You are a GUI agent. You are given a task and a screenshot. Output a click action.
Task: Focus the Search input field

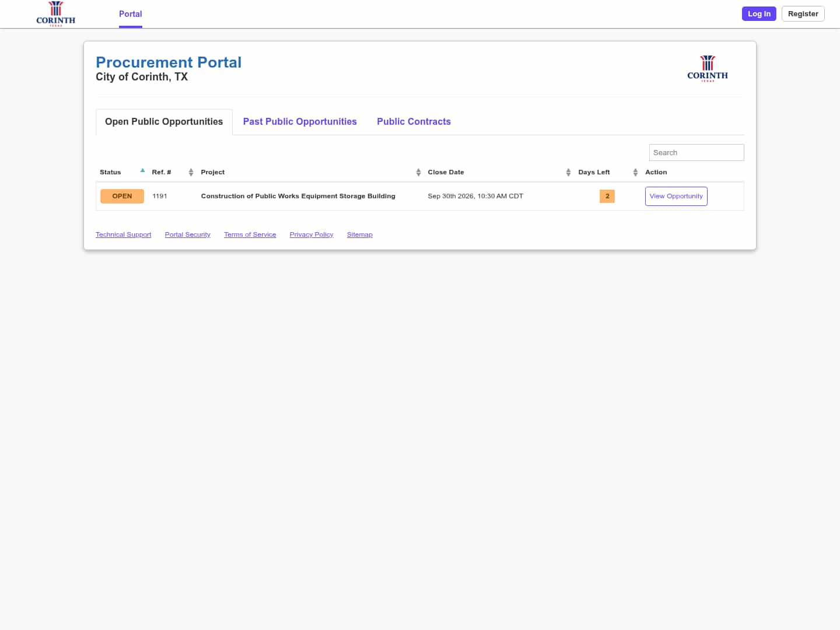point(696,152)
